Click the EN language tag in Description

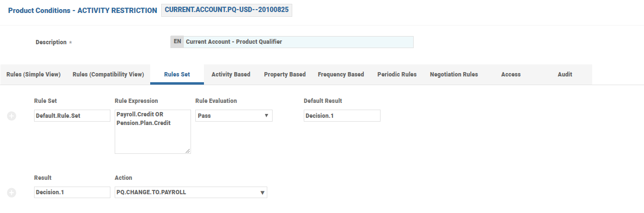pyautogui.click(x=177, y=42)
